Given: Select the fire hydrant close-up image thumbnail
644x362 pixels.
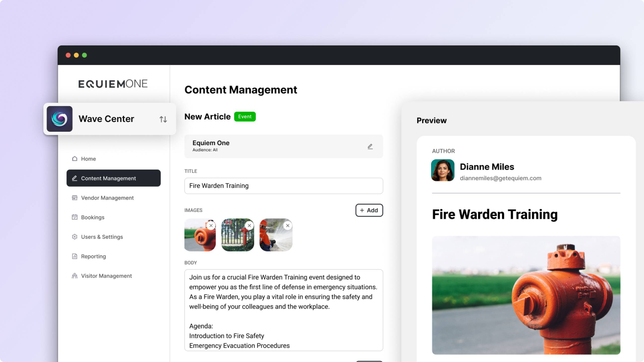Looking at the screenshot, I should [200, 235].
